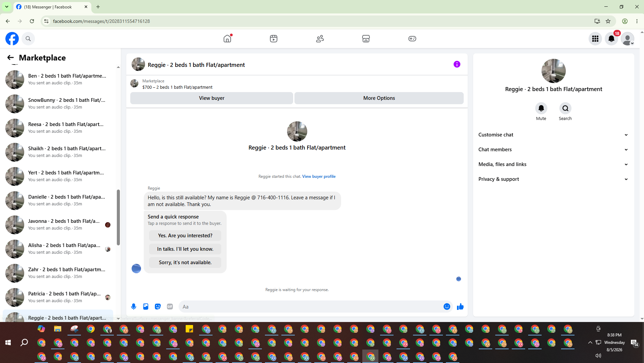Open the sticker picker icon

[158, 307]
